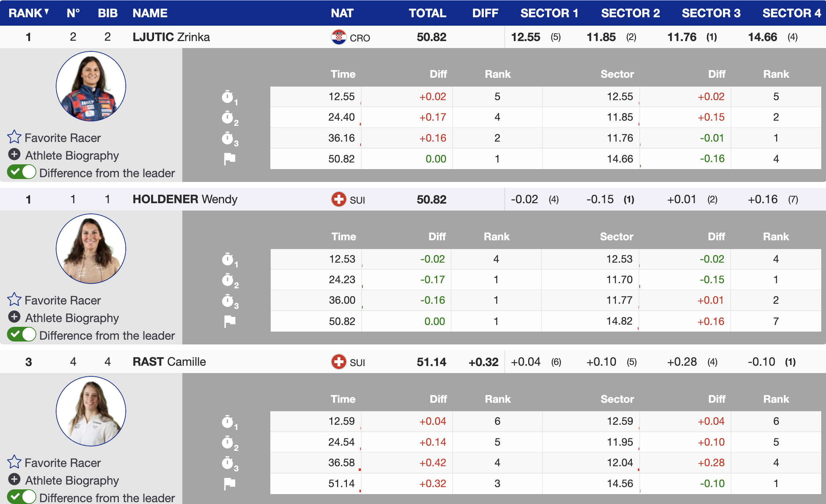Viewport: 826px width, 504px height.
Task: Click Rast Camille's Switzerland flag icon
Action: [x=339, y=362]
